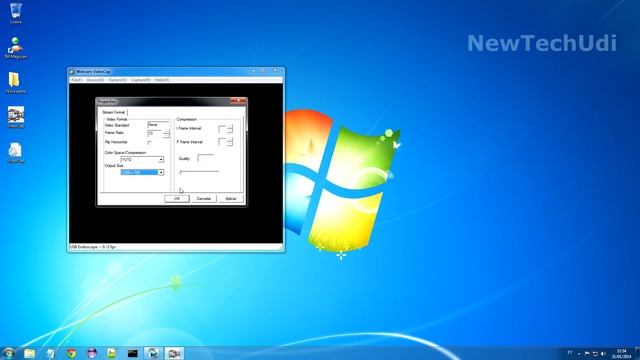Click the Quality value field
The width and height of the screenshot is (640, 360).
coord(206,158)
